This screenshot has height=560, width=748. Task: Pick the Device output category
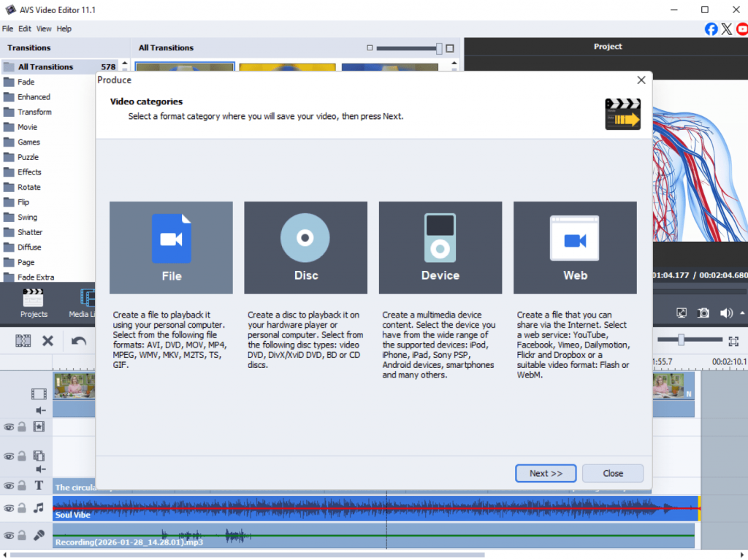pos(440,248)
